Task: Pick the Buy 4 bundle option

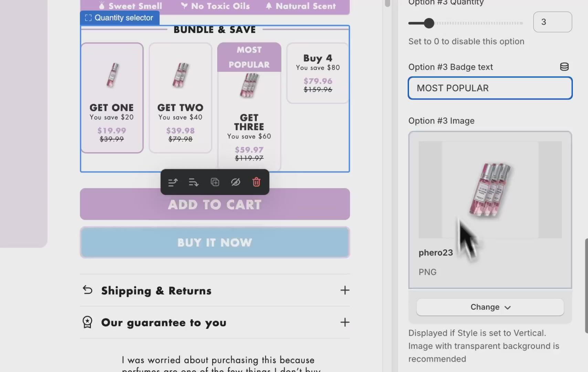Action: (x=318, y=73)
